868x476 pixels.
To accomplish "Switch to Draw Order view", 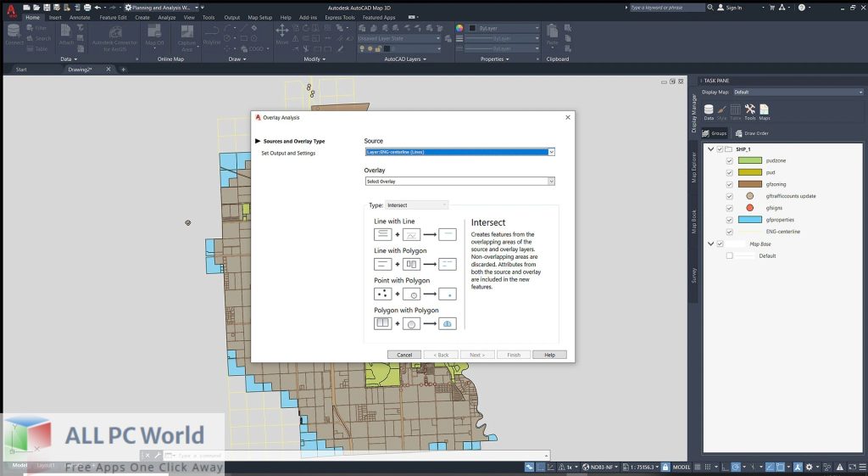I will tap(752, 133).
